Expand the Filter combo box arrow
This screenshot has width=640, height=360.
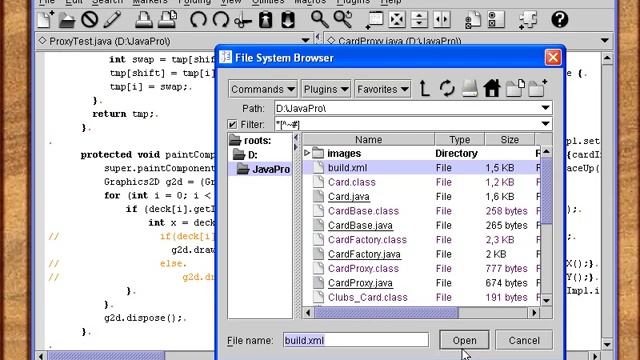click(x=545, y=124)
